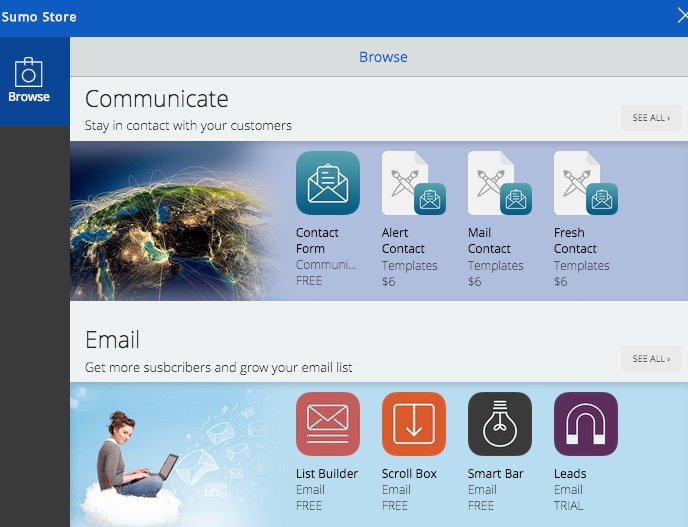688x527 pixels.
Task: Click the Communicate section heading
Action: (x=157, y=99)
